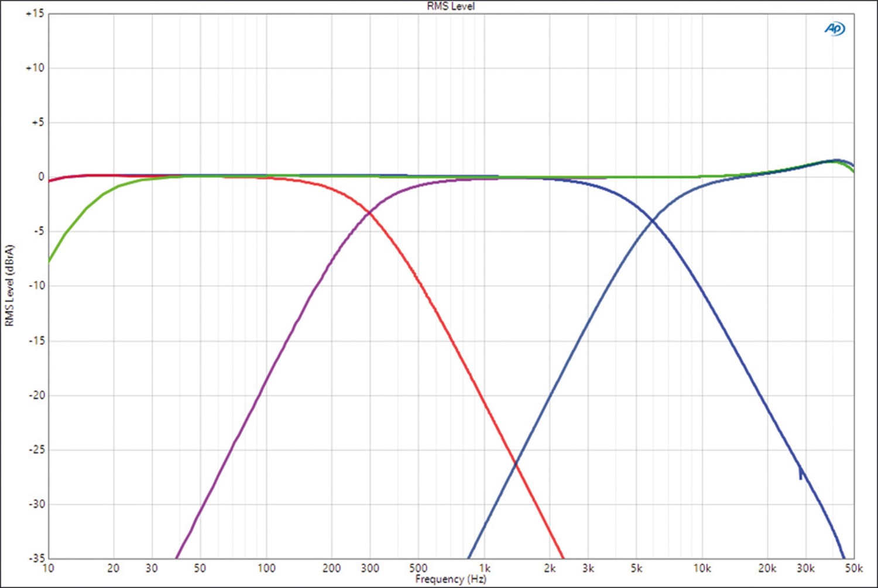This screenshot has width=878, height=588.
Task: Click the 20 Hz frequency tick label
Action: (x=113, y=568)
